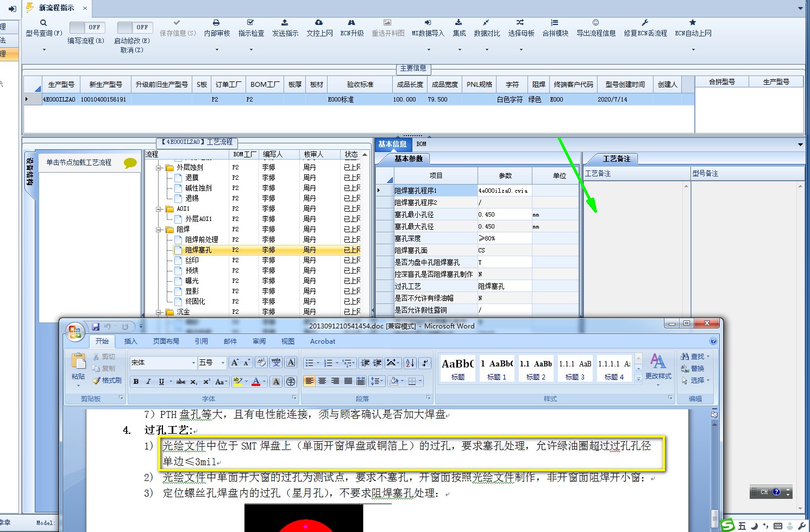Click 修复ECN丢流程 wrench icon

point(645,23)
